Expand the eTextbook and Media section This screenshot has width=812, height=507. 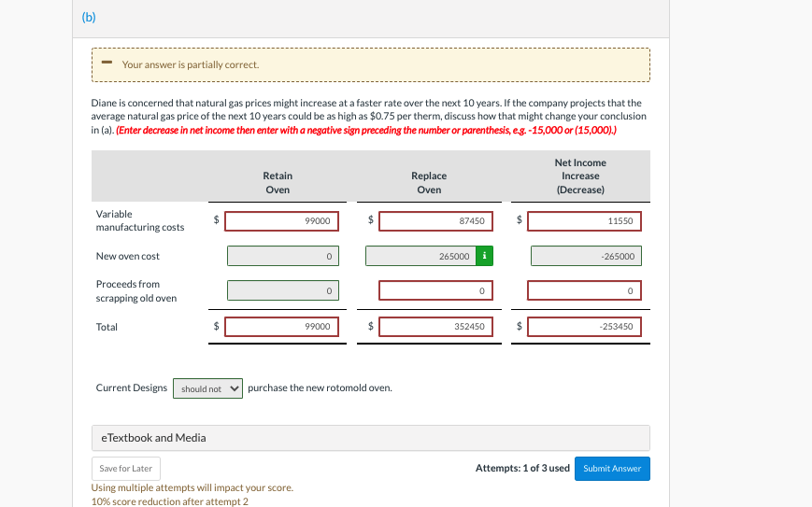(x=371, y=438)
